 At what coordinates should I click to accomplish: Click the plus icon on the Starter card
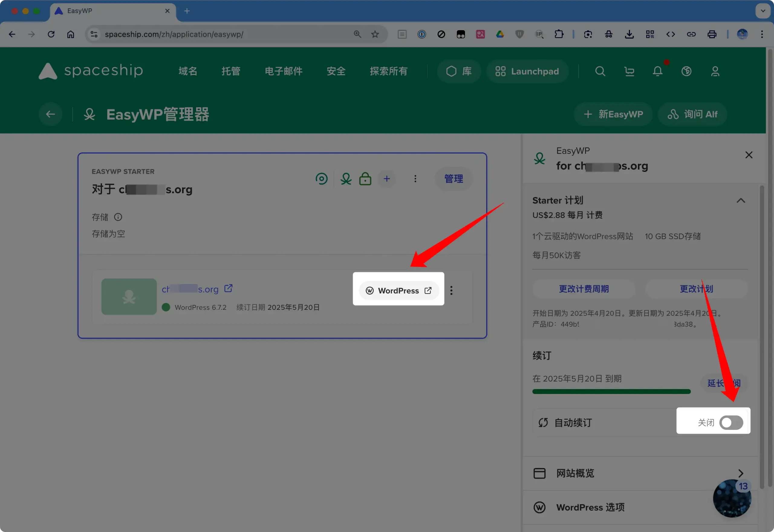387,179
